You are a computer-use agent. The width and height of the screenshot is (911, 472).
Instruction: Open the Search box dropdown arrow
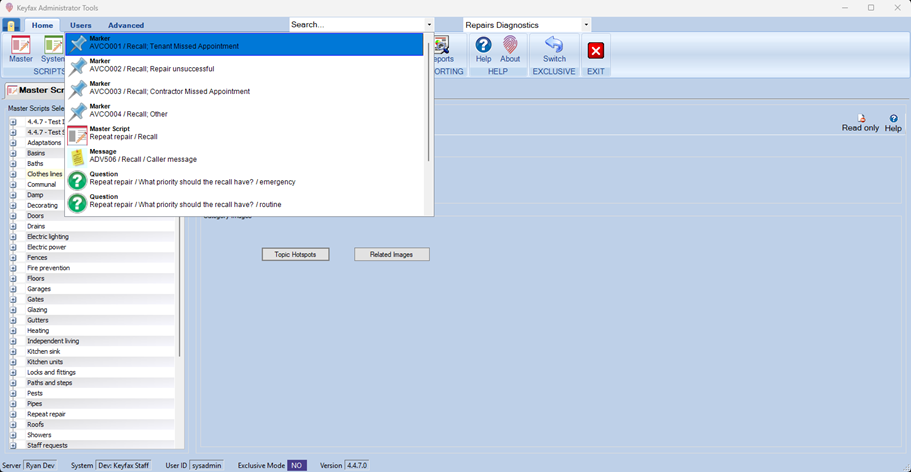[429, 25]
